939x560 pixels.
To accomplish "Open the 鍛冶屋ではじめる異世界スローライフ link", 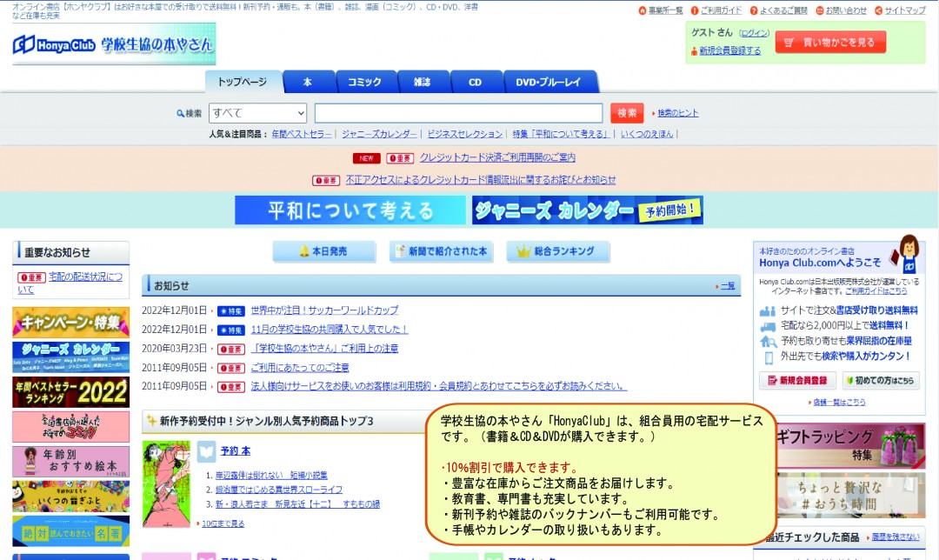I will pyautogui.click(x=279, y=490).
